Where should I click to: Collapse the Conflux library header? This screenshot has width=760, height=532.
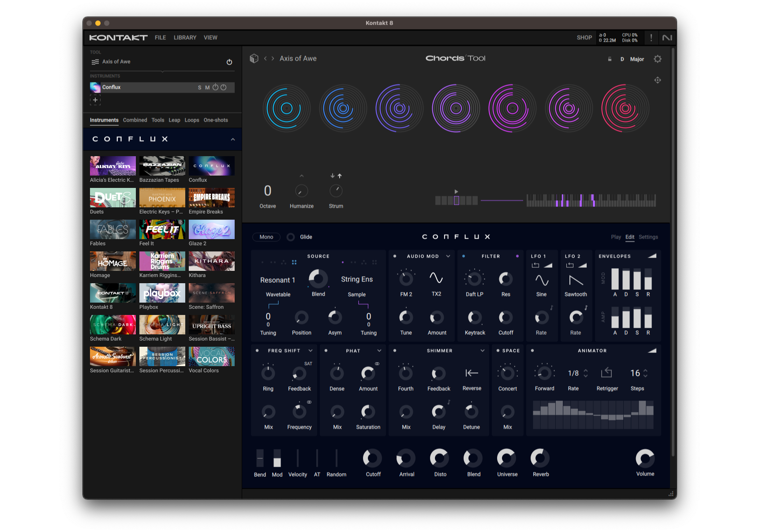click(233, 139)
